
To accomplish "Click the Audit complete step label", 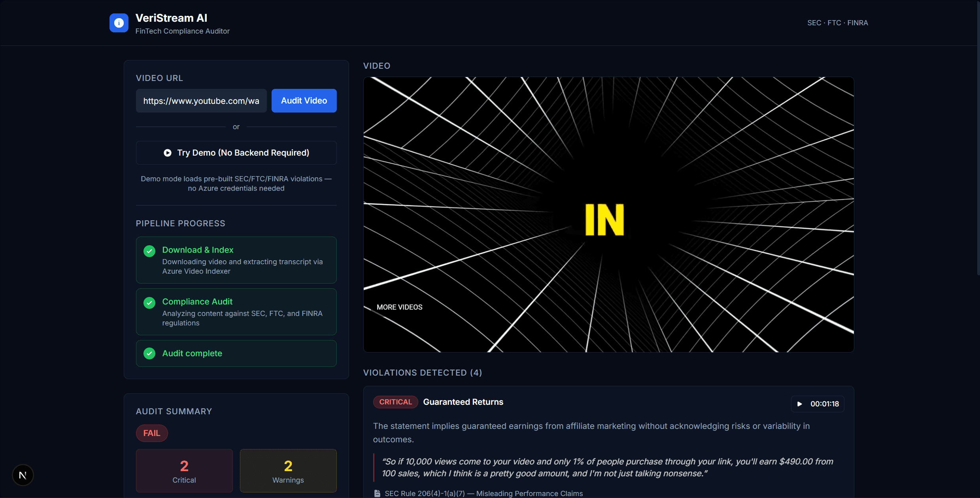I will coord(192,353).
